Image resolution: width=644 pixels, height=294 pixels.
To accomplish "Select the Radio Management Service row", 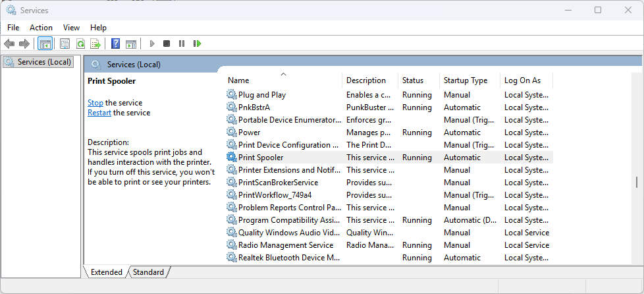I will click(x=285, y=245).
